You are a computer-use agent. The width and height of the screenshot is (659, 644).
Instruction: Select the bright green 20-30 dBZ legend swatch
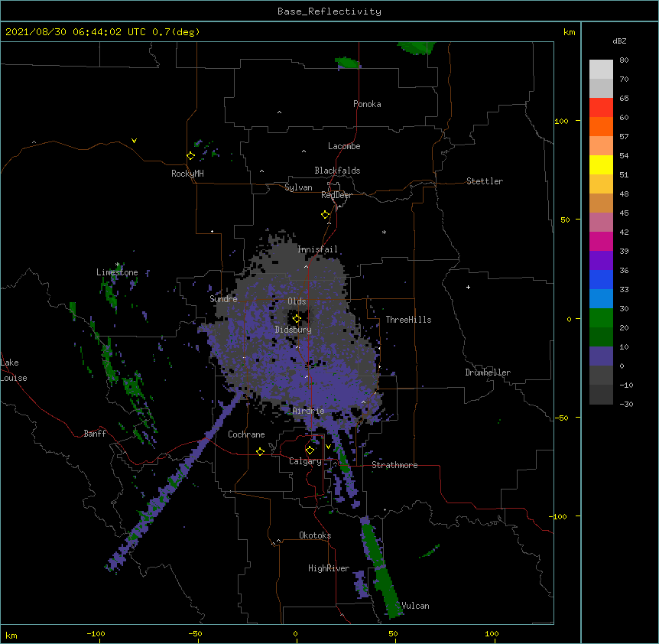tap(601, 318)
